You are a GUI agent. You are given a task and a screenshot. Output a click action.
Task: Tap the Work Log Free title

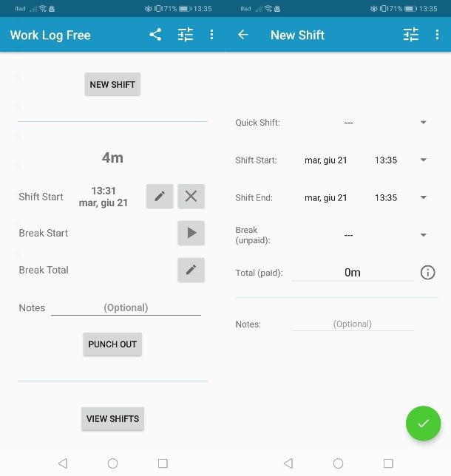point(50,35)
